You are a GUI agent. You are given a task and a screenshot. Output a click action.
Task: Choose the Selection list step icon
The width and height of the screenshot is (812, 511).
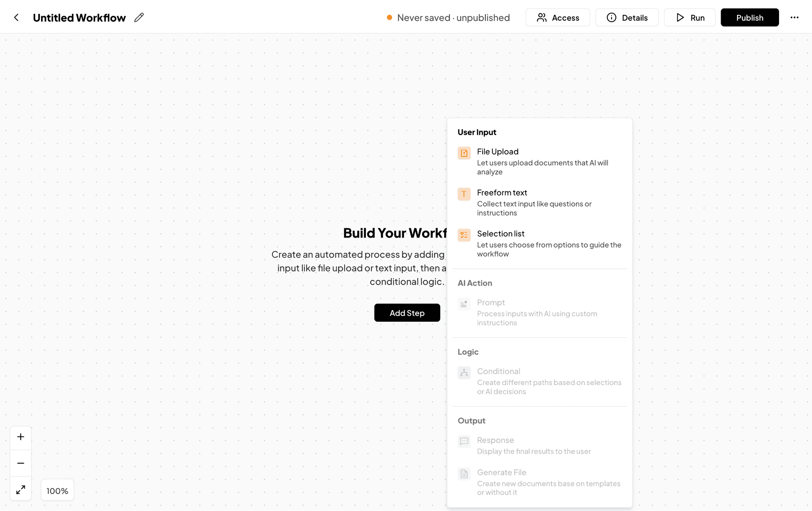click(464, 235)
